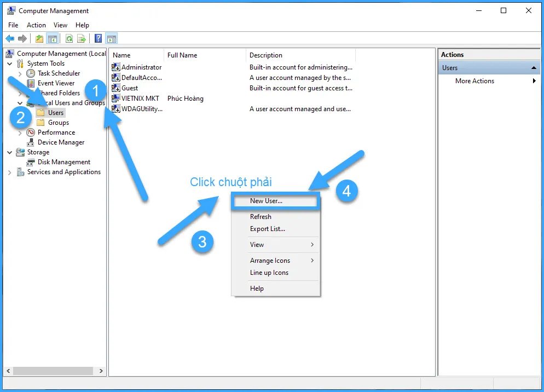Screen dimensions: 544x392
Task: Open Device Manager in the tree
Action: point(61,142)
